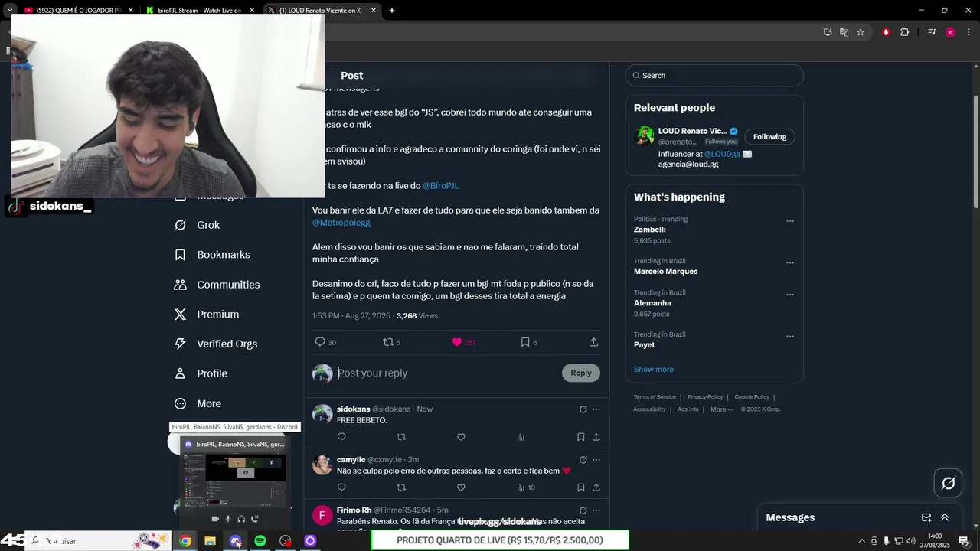
Task: View analytics of sidokans comment
Action: point(521,437)
